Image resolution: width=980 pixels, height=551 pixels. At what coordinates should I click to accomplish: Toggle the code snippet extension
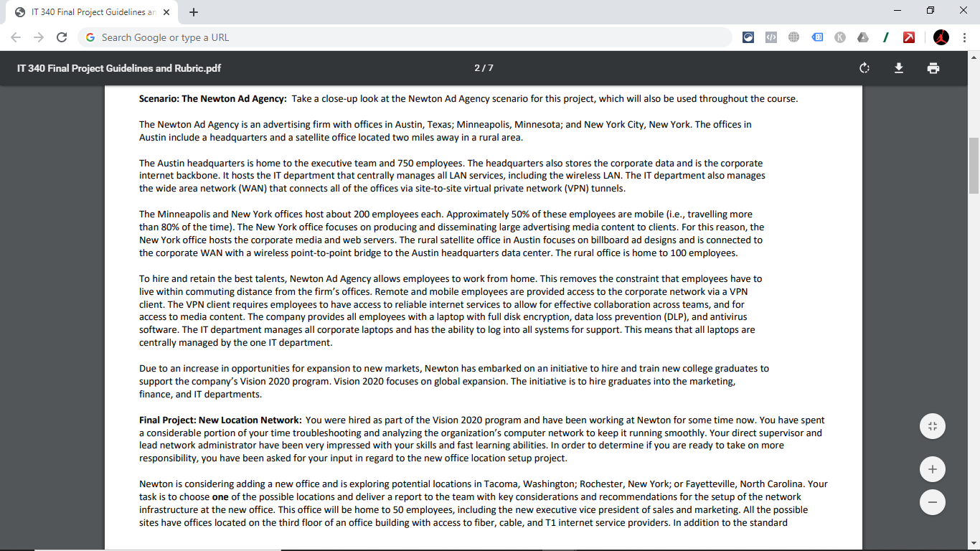[x=771, y=37]
